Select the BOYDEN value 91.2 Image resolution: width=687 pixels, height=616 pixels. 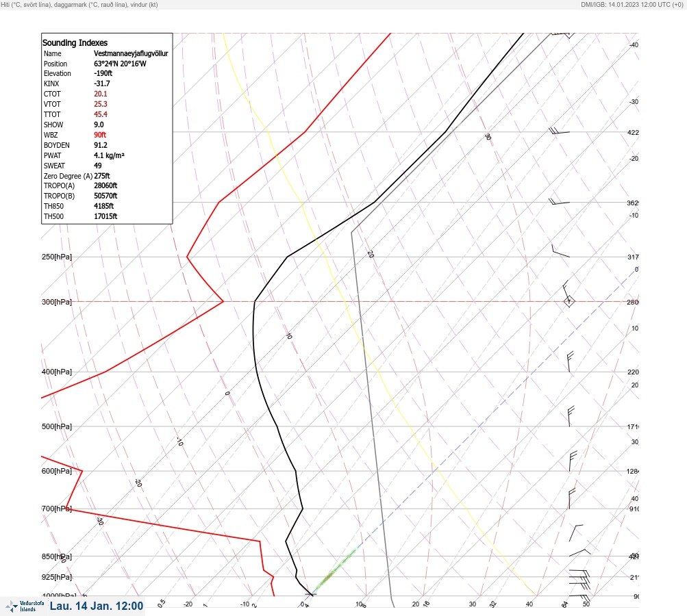point(100,145)
